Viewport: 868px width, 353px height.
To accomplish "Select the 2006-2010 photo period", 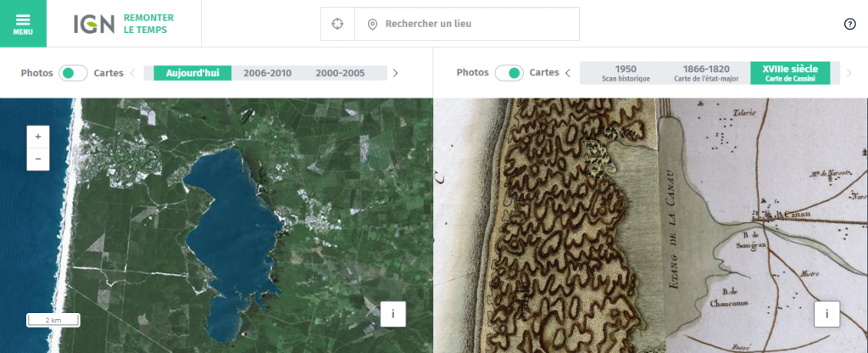I will tap(267, 73).
